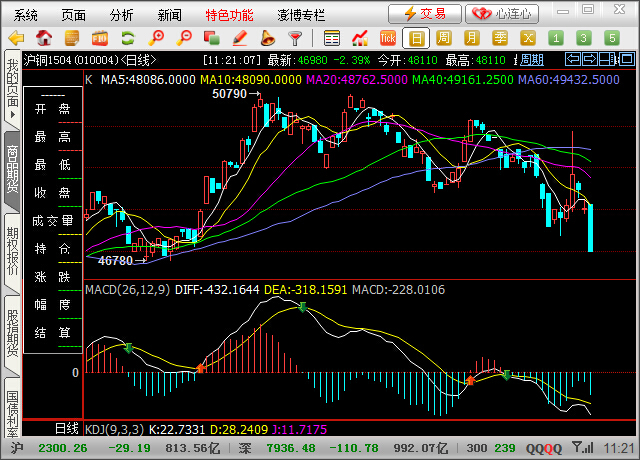Click the zoom in magnifier icon
The height and width of the screenshot is (460, 640).
click(x=156, y=38)
